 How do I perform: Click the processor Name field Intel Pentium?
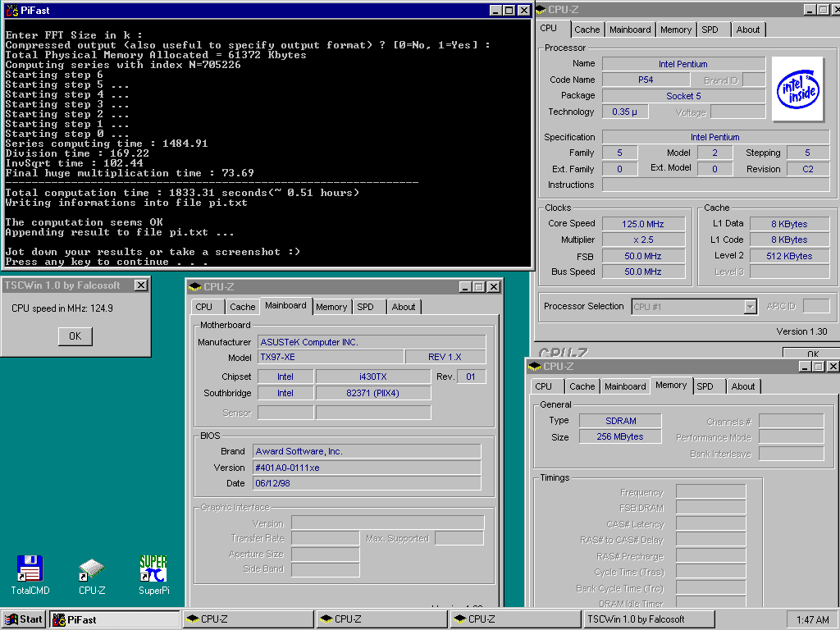[683, 64]
